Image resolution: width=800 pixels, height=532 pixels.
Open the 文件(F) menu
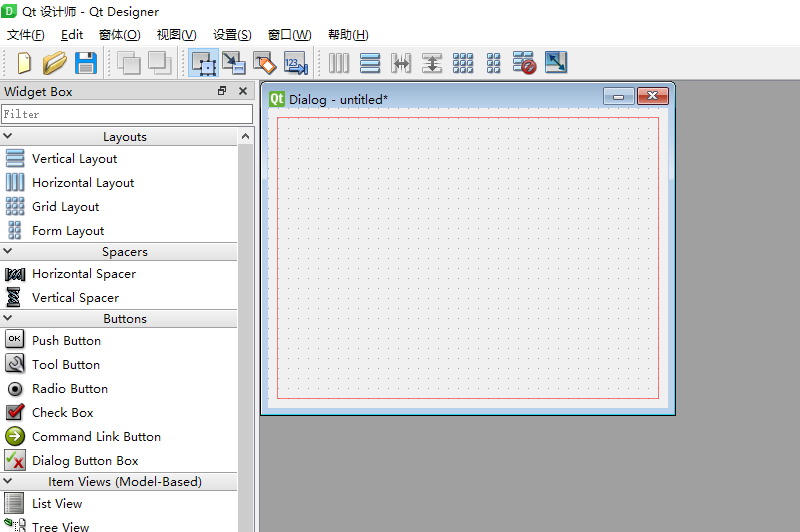click(26, 35)
